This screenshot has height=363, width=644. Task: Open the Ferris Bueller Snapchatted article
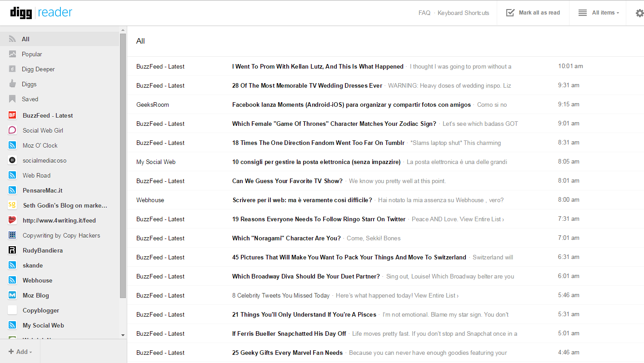tap(289, 333)
